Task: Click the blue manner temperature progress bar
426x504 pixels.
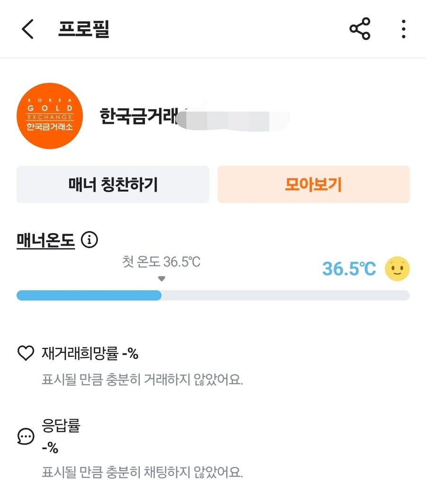Action: pos(89,295)
